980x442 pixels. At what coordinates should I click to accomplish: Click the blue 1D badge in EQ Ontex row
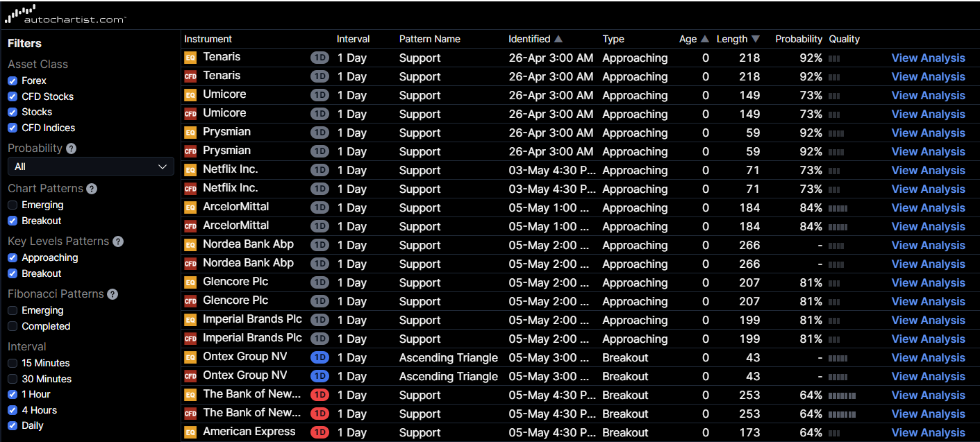pos(319,357)
